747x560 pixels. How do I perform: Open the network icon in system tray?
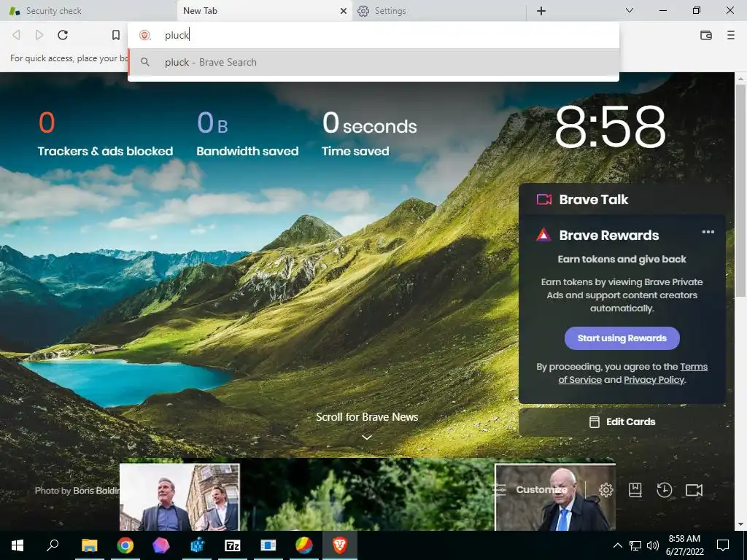(x=635, y=545)
